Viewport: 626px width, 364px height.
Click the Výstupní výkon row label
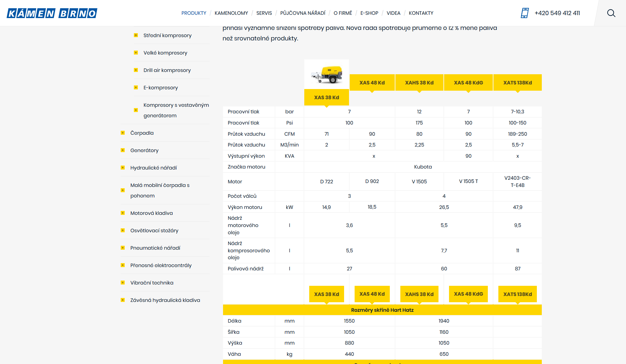(x=246, y=156)
